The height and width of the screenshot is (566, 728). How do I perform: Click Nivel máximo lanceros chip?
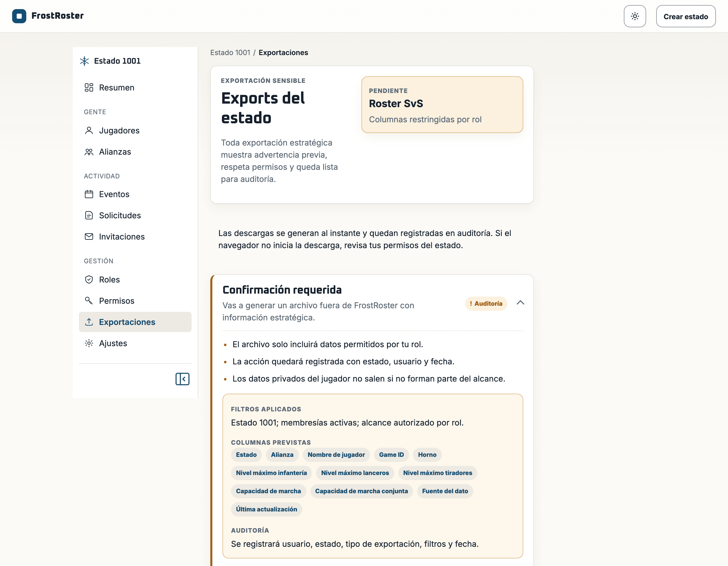[x=355, y=473]
